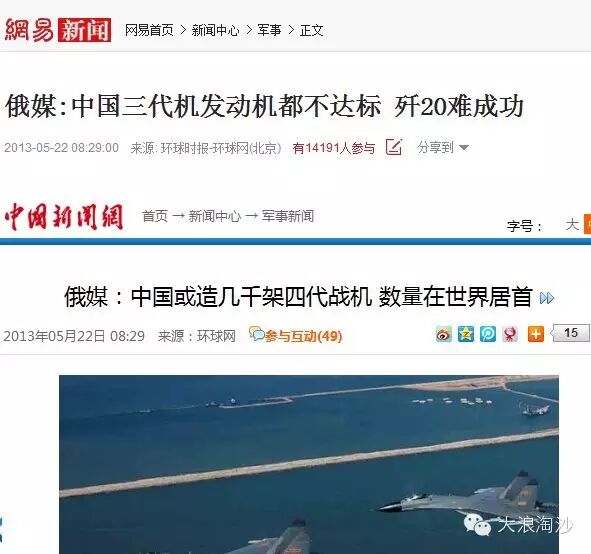The height and width of the screenshot is (554, 591).
Task: Open 新闻中心 breadcrumb in NetEase header
Action: 215,30
